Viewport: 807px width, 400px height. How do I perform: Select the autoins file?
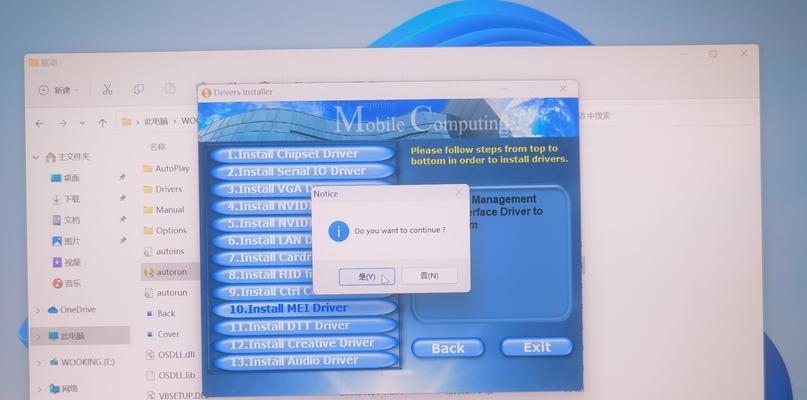click(164, 251)
